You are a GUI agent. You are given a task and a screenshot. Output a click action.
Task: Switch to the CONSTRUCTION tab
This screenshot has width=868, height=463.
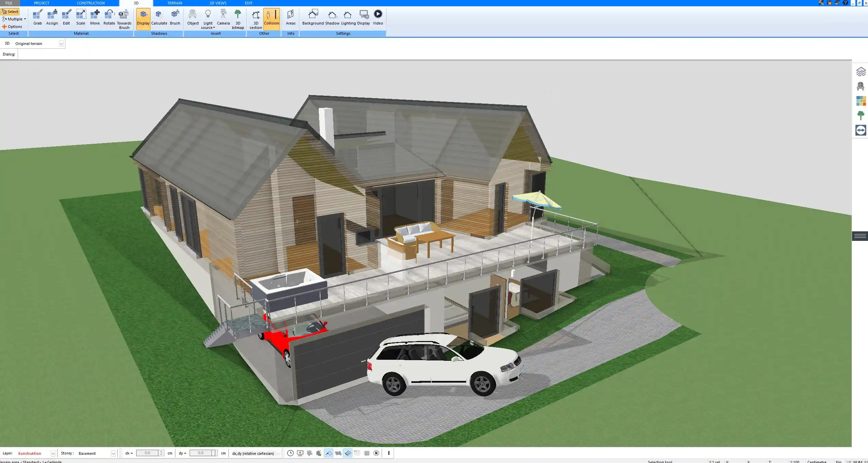(91, 3)
